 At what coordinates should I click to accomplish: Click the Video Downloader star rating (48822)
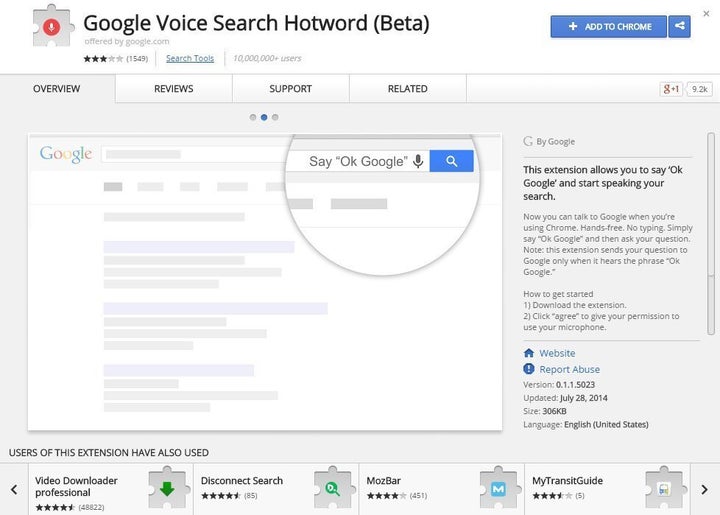(70, 507)
